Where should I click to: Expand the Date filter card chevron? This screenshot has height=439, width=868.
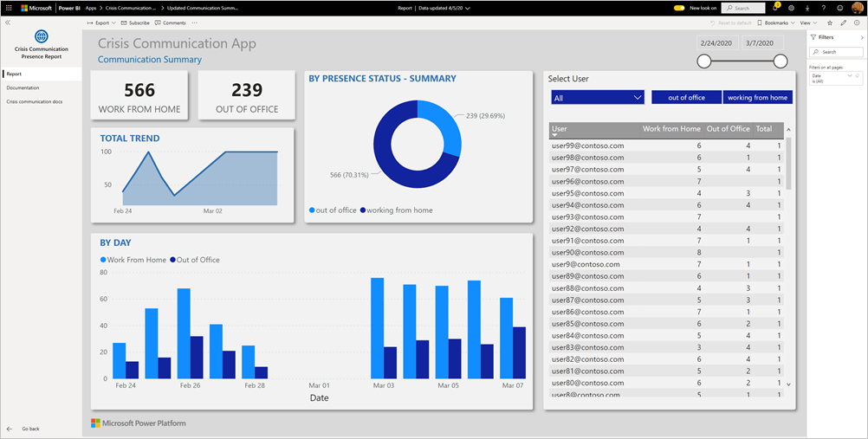850,75
